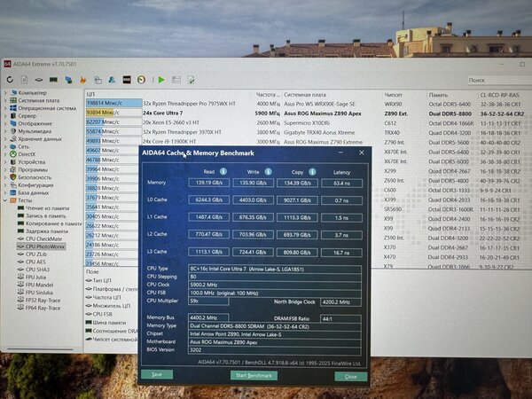Image resolution: width=532 pixels, height=399 pixels.
Task: Select Хранение данных in the sidebar tree
Action: pos(40,139)
